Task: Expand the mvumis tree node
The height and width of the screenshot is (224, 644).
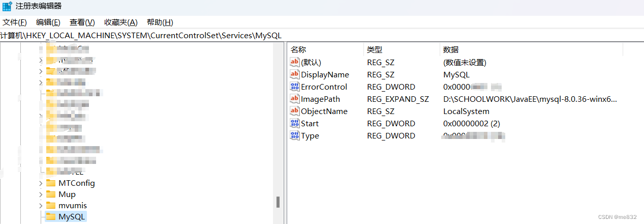Action: click(41, 206)
